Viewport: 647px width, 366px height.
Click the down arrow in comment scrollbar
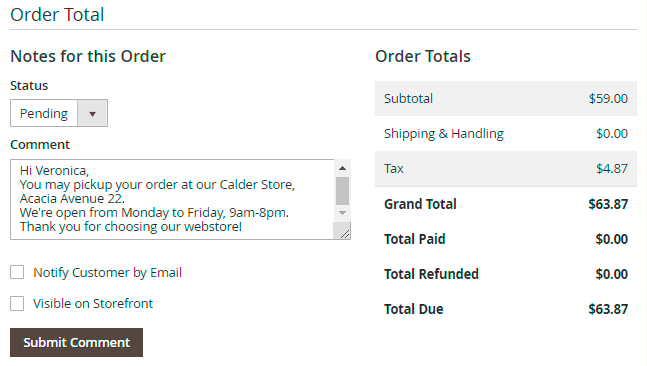(x=342, y=213)
